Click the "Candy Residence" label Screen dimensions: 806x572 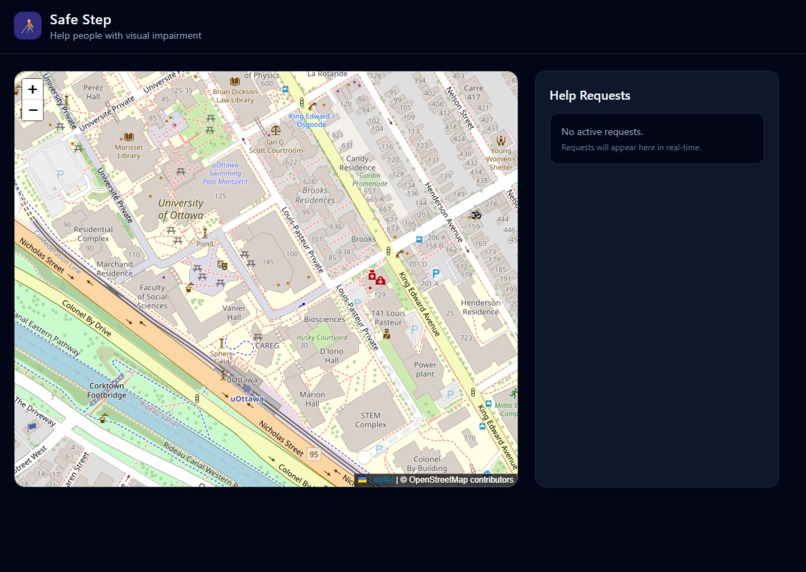(357, 163)
